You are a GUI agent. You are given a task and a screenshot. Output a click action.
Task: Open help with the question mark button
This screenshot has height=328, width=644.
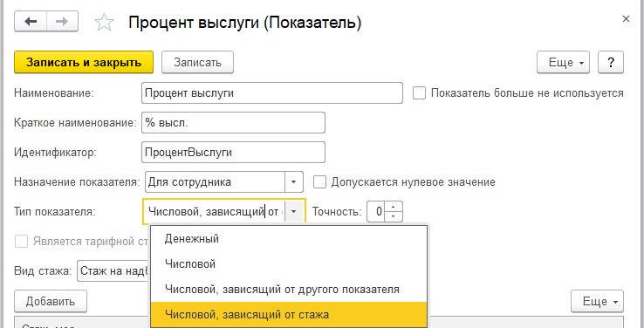click(611, 63)
